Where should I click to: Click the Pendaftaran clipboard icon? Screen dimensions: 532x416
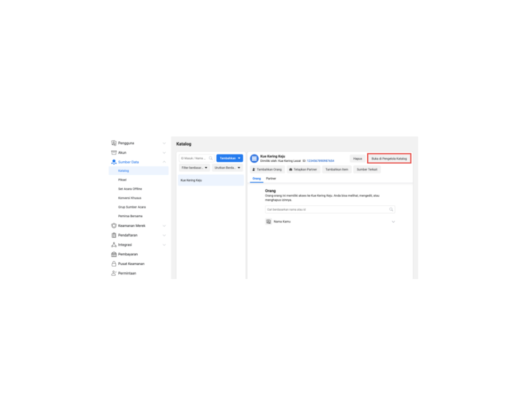(114, 235)
